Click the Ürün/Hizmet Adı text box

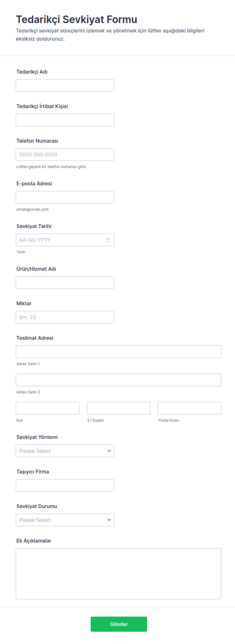pyautogui.click(x=65, y=283)
